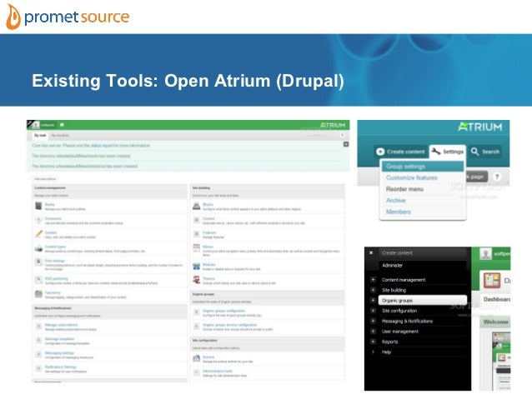Open the Messaging settings link

tap(59, 353)
